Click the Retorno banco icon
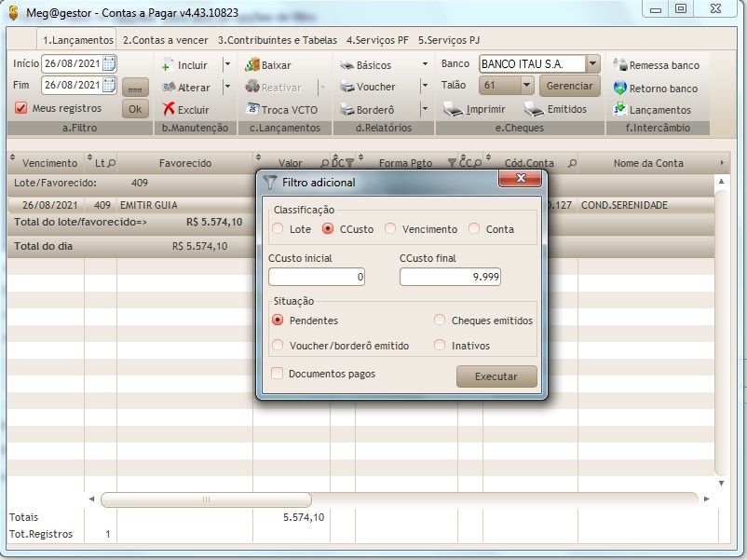 pyautogui.click(x=620, y=88)
